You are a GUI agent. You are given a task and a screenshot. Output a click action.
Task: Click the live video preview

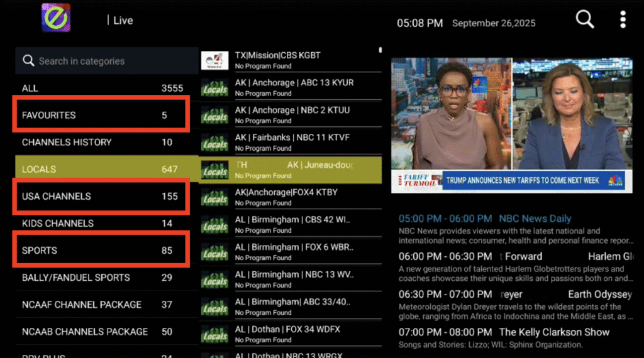512,126
